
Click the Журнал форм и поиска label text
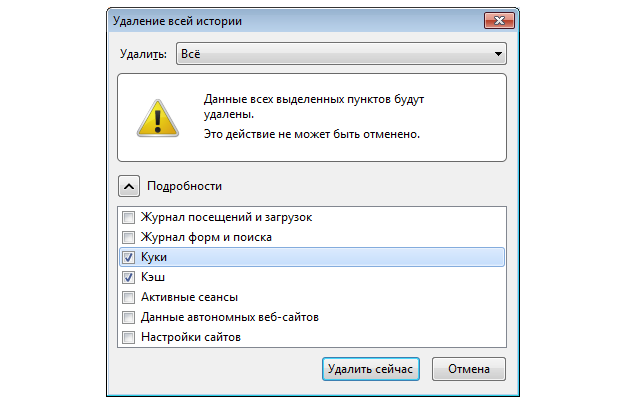click(x=206, y=237)
